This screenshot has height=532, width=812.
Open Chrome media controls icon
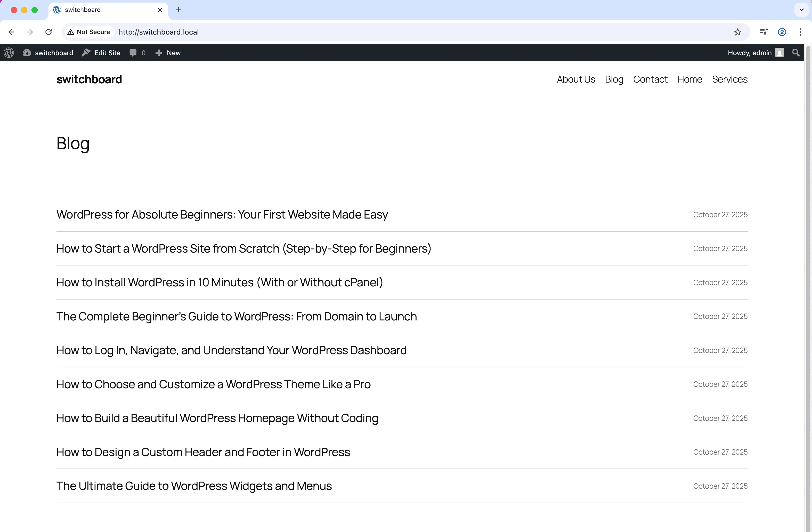click(x=764, y=32)
